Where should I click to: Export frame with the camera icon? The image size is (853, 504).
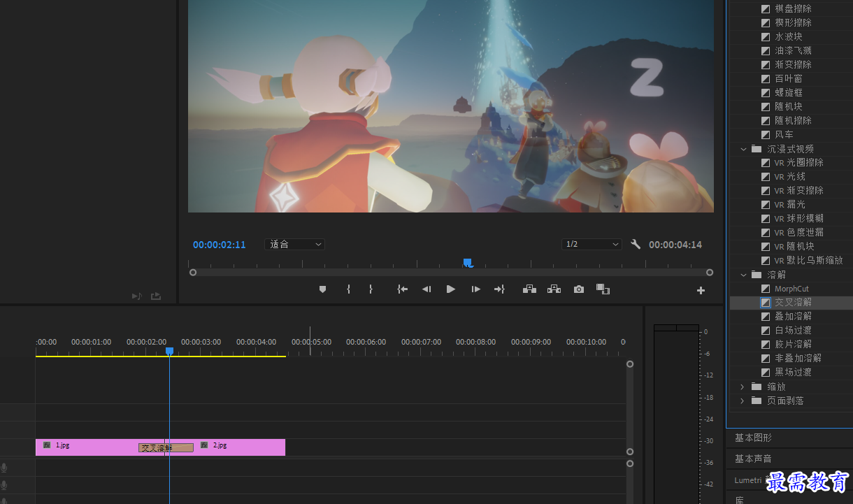(579, 289)
